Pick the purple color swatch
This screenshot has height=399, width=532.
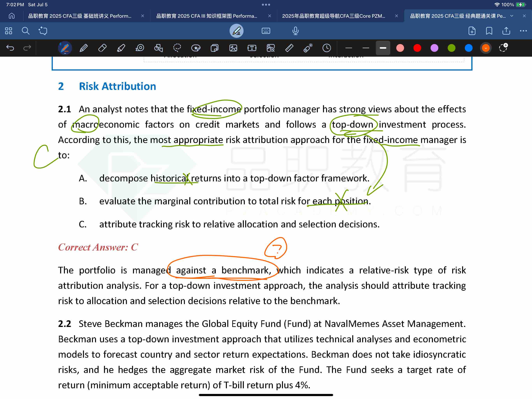[434, 48]
